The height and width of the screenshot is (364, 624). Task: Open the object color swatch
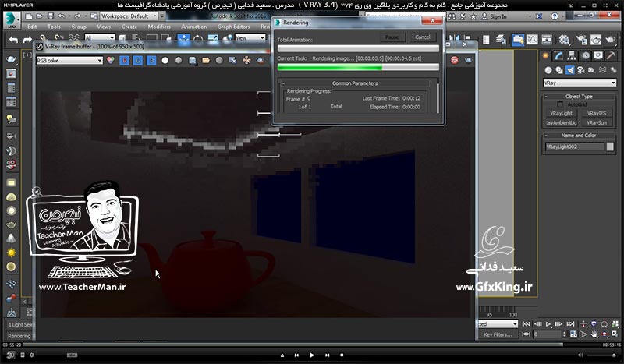(x=610, y=147)
